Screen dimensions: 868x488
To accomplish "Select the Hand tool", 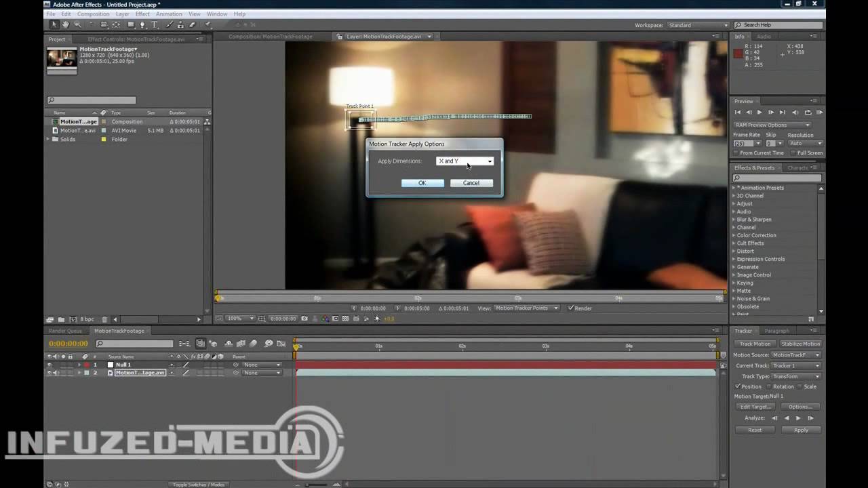I will tap(65, 24).
